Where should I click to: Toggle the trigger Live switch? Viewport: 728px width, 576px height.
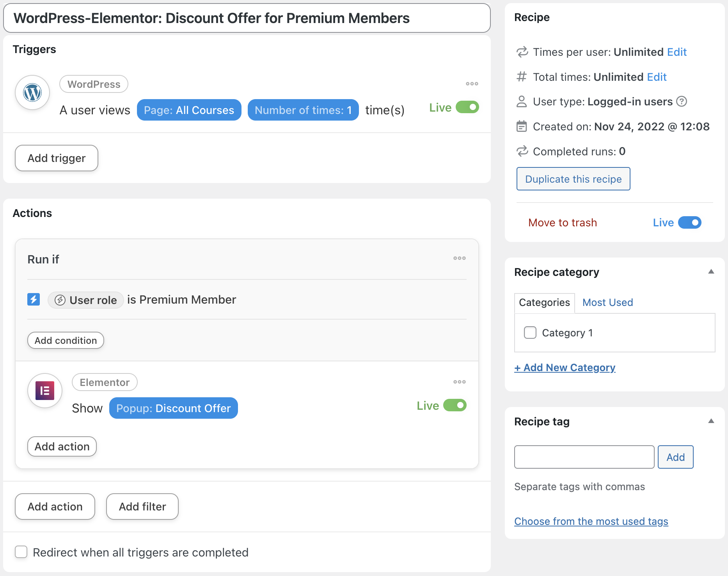[x=467, y=107]
